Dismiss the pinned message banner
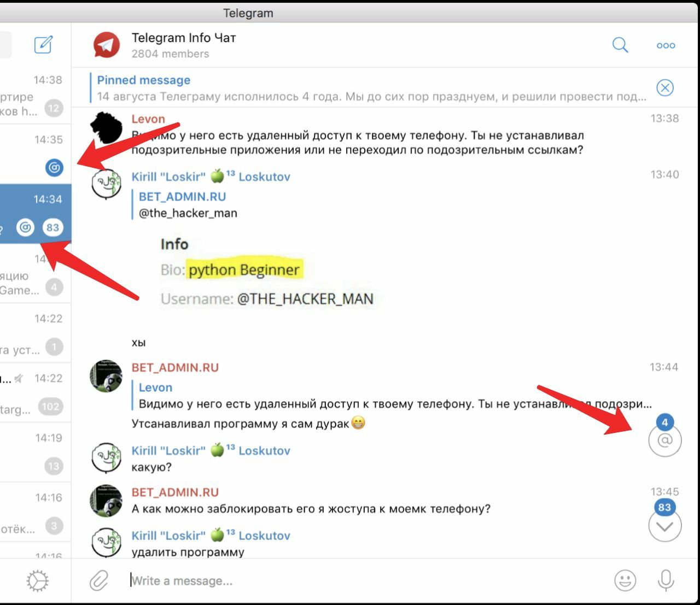 (x=665, y=87)
